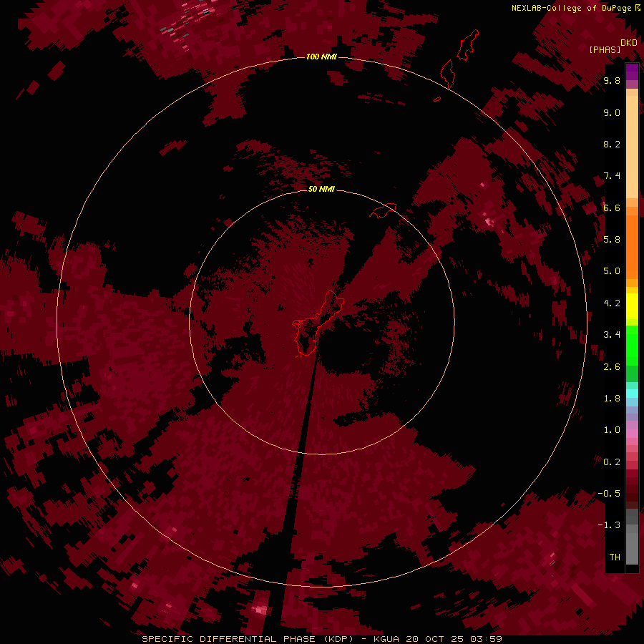Click the 5.0 value on the color scale
The height and width of the screenshot is (644, 644).
tap(612, 271)
